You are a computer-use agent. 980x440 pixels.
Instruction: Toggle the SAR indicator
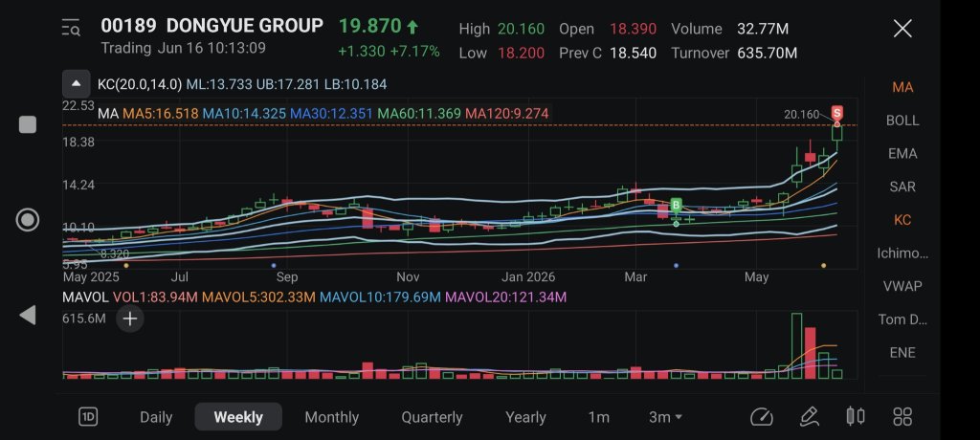902,187
